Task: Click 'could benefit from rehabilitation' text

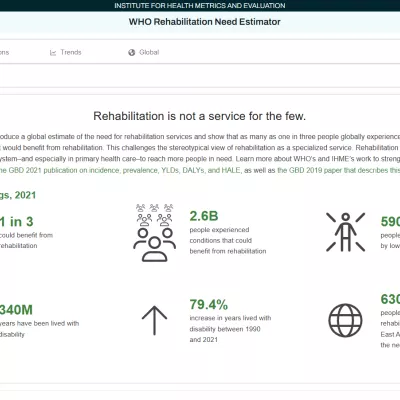Action: click(x=26, y=240)
